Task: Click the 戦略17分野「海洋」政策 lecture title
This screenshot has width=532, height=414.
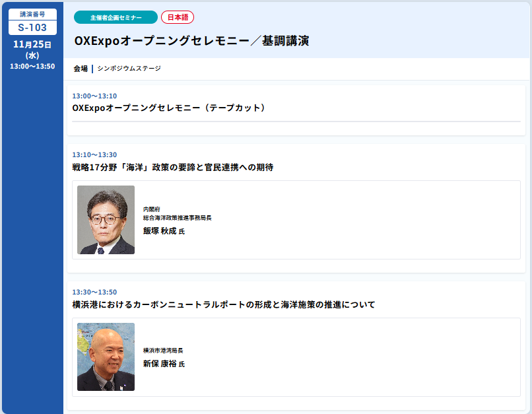Action: pos(173,167)
